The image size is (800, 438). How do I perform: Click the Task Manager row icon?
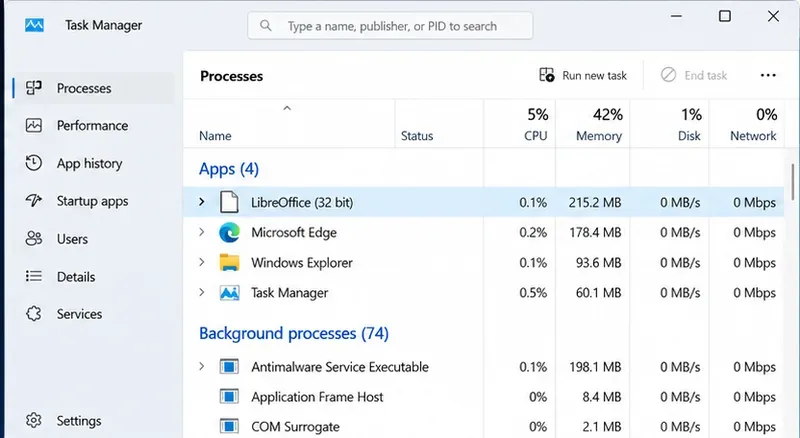[x=229, y=293]
